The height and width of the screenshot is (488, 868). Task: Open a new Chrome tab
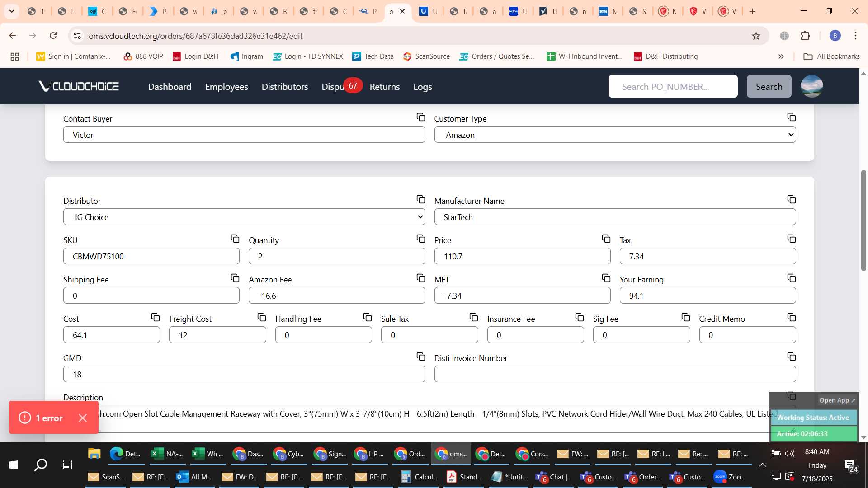tap(752, 11)
